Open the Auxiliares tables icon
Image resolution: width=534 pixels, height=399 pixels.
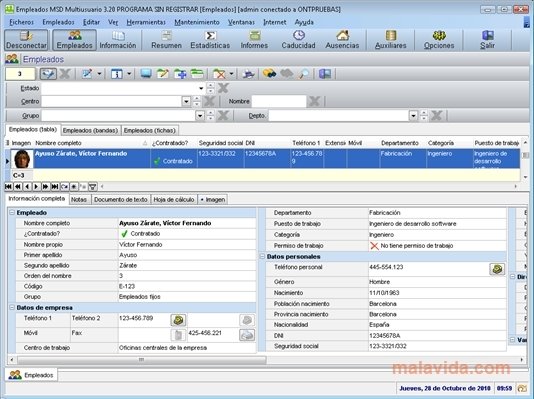[x=391, y=40]
